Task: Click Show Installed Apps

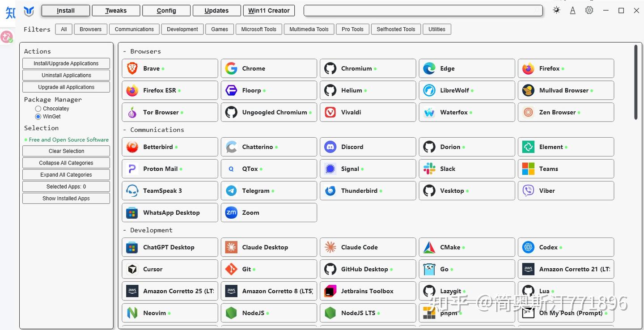Action: [66, 199]
